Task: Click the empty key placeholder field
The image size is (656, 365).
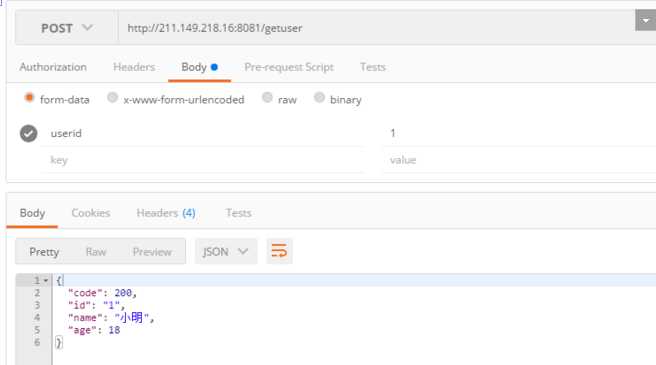Action: (x=203, y=160)
